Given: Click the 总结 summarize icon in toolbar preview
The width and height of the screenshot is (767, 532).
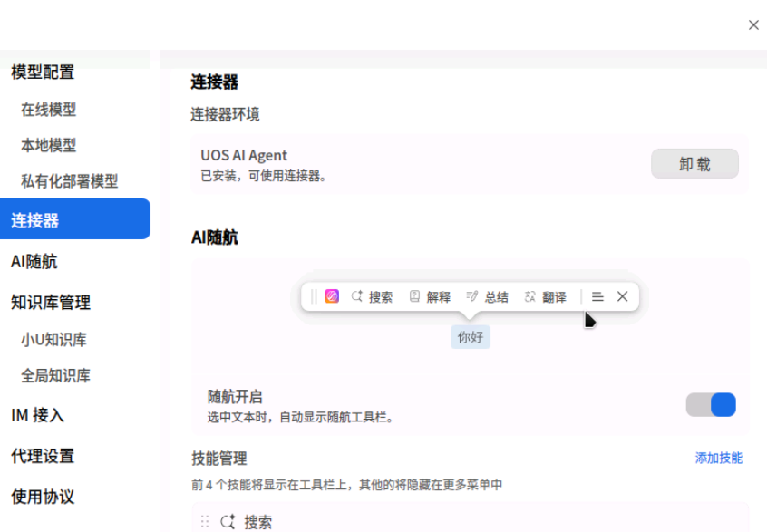Looking at the screenshot, I should click(x=472, y=296).
